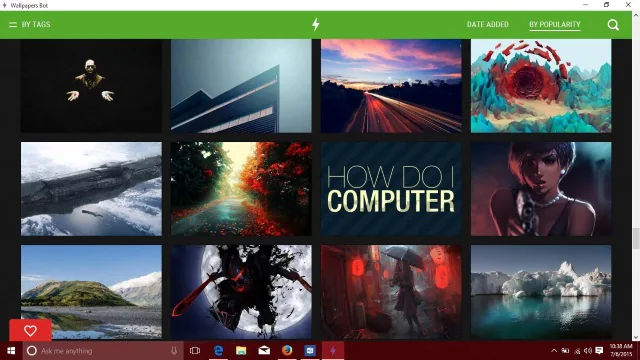640x360 pixels.
Task: Click the microphone icon in search box
Action: [174, 351]
